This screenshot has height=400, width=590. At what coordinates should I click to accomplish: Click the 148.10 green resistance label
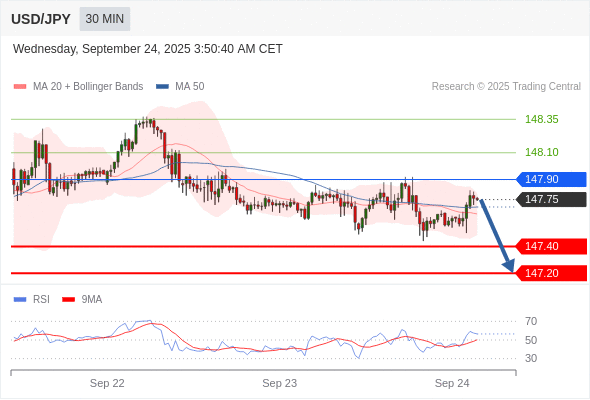coord(541,152)
